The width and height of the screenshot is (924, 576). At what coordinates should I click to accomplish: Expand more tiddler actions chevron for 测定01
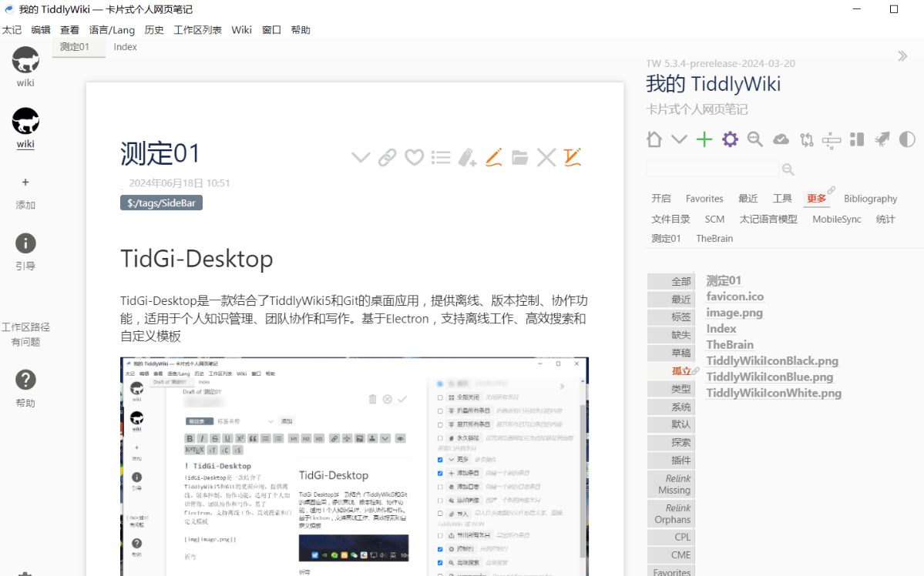(361, 157)
